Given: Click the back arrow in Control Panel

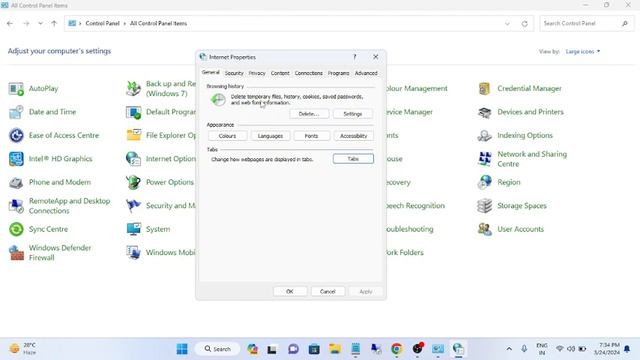Looking at the screenshot, I should tap(10, 24).
